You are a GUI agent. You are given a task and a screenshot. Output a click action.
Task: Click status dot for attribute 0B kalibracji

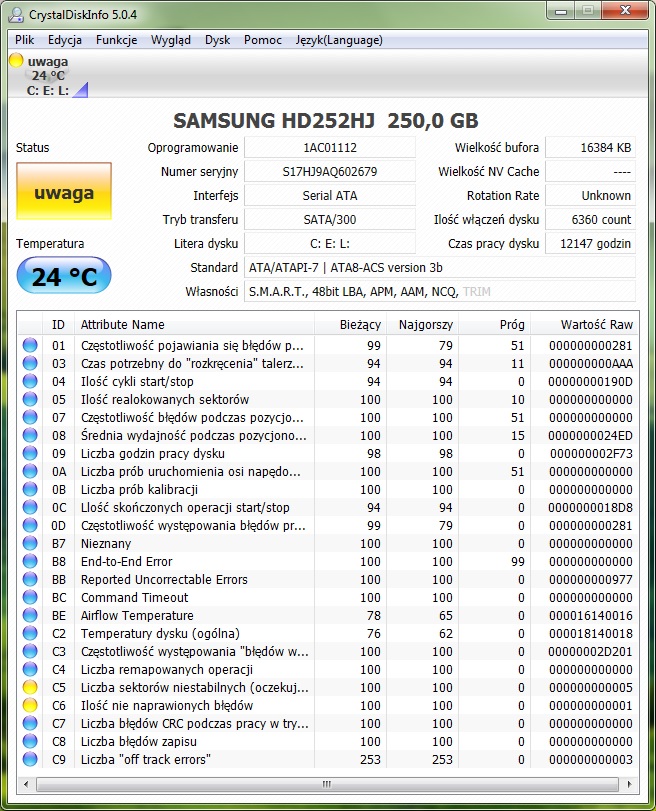point(30,489)
